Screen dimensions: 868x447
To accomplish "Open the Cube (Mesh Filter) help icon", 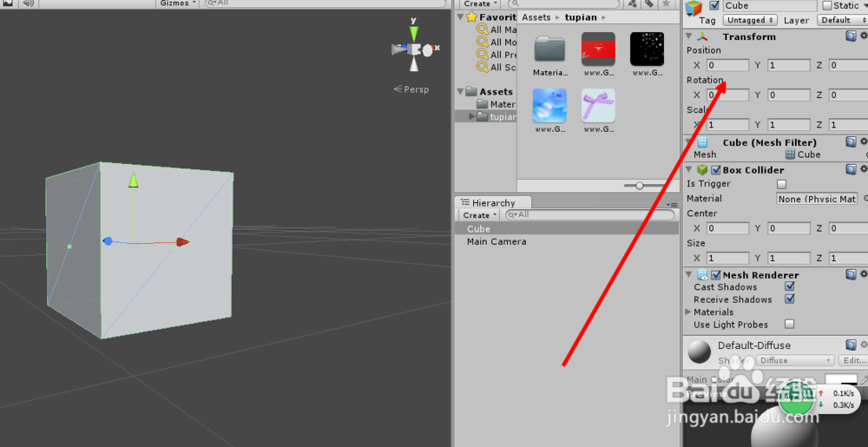I will pos(851,142).
